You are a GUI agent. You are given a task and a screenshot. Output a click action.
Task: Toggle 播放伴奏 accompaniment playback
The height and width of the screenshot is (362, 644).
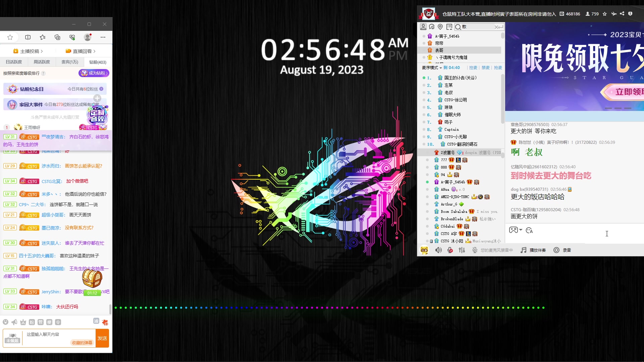click(533, 250)
